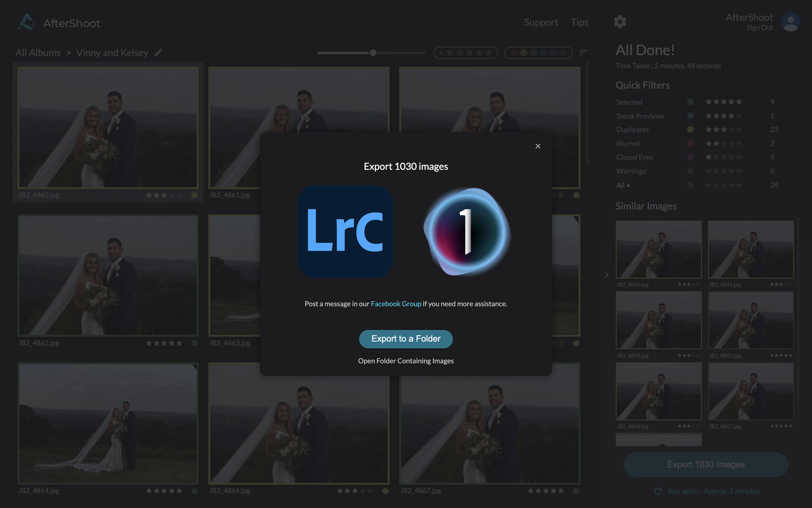Screen dimensions: 812x508
Task: Select thumbnail JB2_4867.jpg in main grid
Action: [x=490, y=423]
